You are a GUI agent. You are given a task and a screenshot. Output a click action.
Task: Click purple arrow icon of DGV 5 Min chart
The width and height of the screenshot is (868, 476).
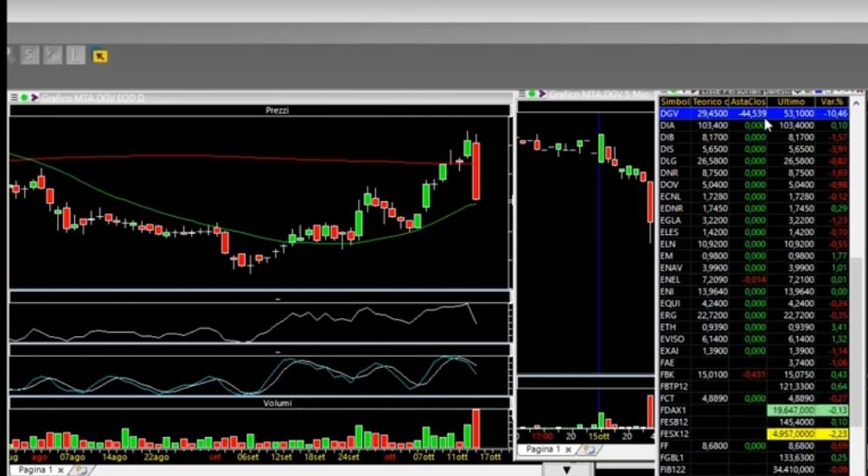click(543, 94)
